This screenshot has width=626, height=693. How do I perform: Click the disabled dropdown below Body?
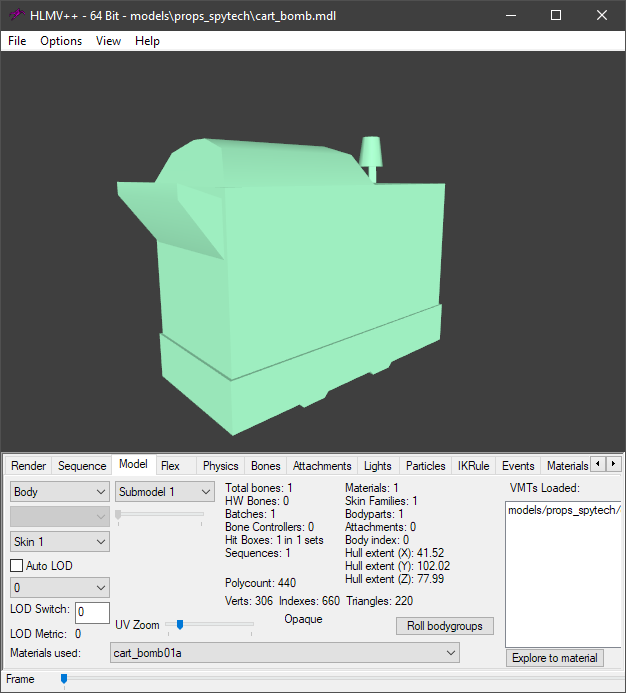[x=60, y=516]
